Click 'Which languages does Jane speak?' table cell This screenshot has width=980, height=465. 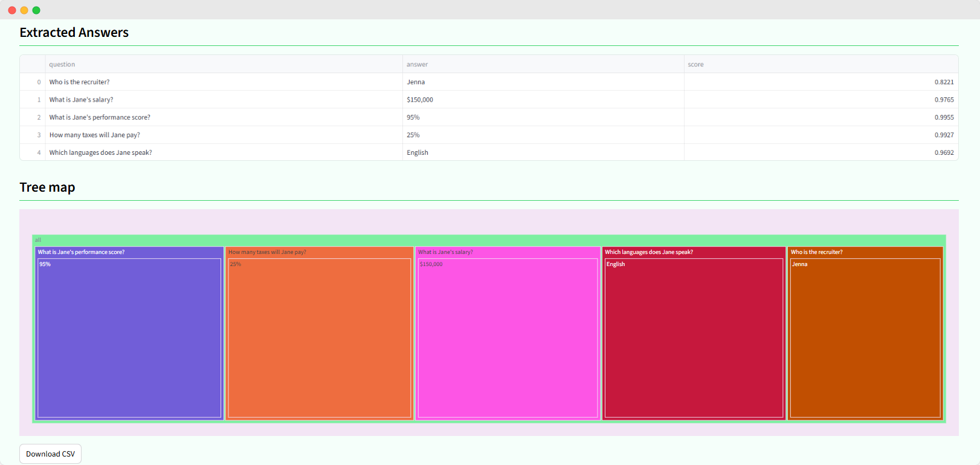click(224, 152)
